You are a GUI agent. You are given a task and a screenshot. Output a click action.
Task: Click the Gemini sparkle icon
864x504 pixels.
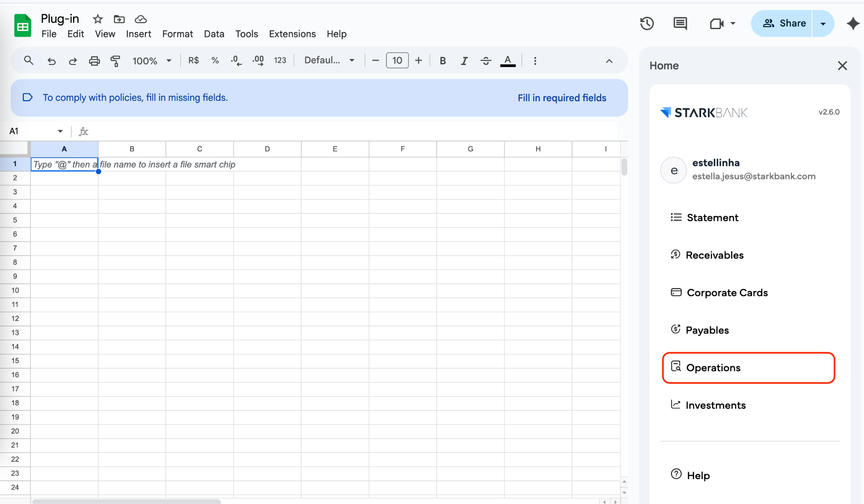[x=853, y=24]
